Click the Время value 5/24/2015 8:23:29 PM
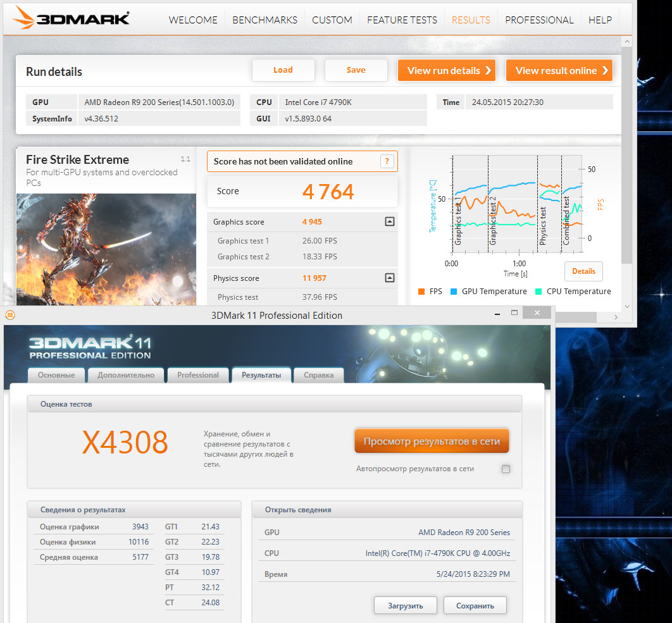The height and width of the screenshot is (623, 672). pos(473,574)
